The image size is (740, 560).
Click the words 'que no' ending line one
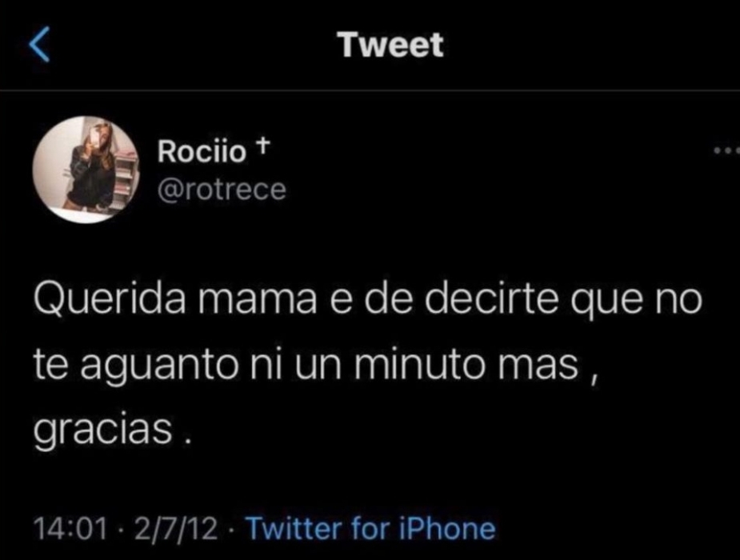point(637,301)
